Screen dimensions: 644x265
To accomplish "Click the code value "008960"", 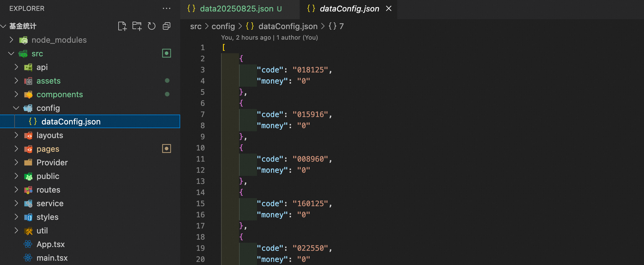I will click(x=310, y=159).
